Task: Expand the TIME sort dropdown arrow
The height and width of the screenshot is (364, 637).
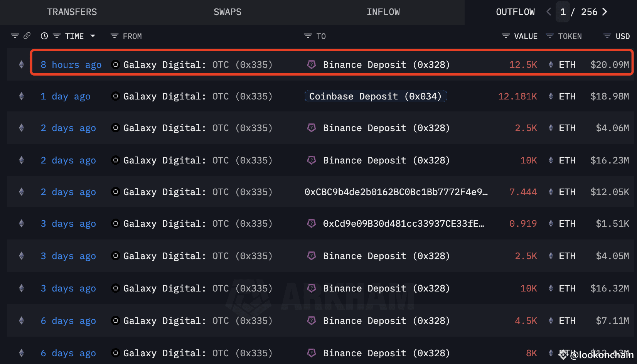Action: (x=93, y=36)
